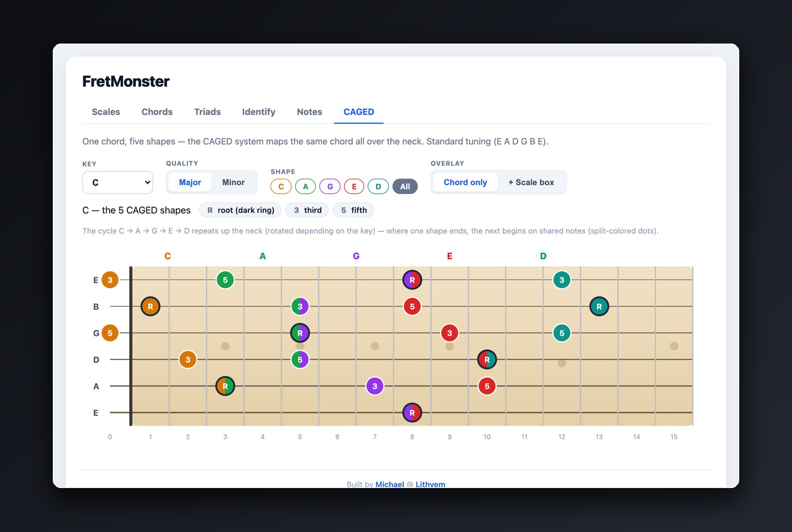Click the teal root dot on B string fret 13
The width and height of the screenshot is (792, 532).
click(x=599, y=307)
